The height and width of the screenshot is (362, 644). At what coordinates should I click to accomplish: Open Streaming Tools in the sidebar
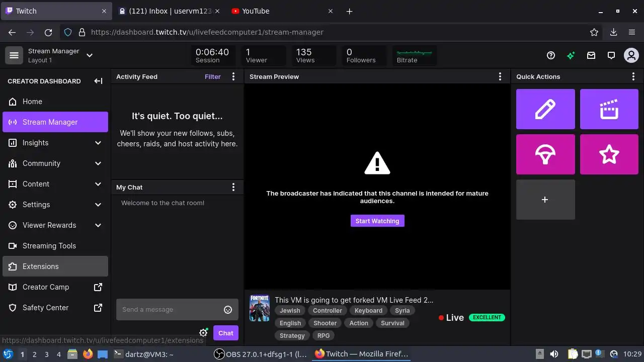pyautogui.click(x=55, y=246)
